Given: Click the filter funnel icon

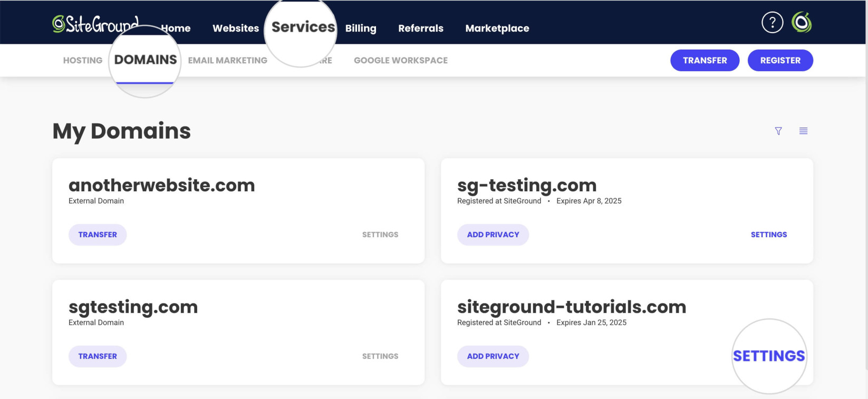Looking at the screenshot, I should pyautogui.click(x=778, y=131).
